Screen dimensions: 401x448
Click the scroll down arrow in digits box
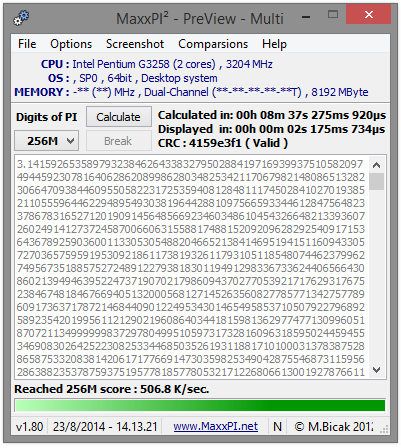click(x=377, y=369)
